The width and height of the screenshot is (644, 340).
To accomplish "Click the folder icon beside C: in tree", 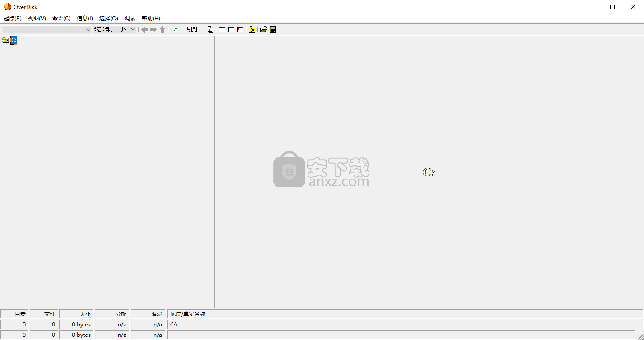I will (x=5, y=40).
